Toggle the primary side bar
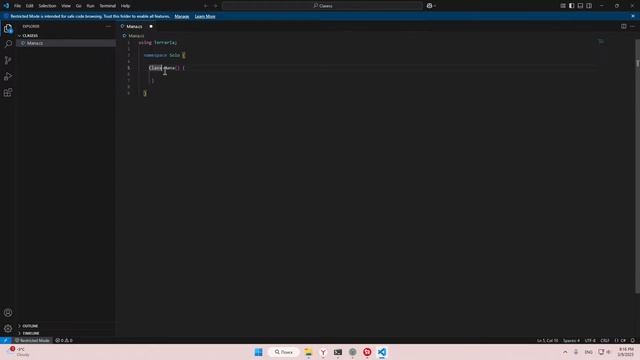The image size is (640, 360). click(x=571, y=6)
